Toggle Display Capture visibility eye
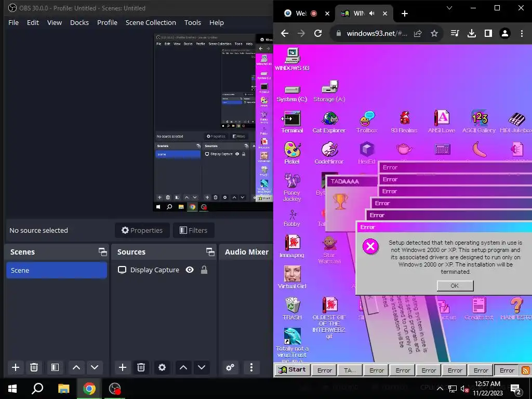The height and width of the screenshot is (399, 532). (x=190, y=270)
